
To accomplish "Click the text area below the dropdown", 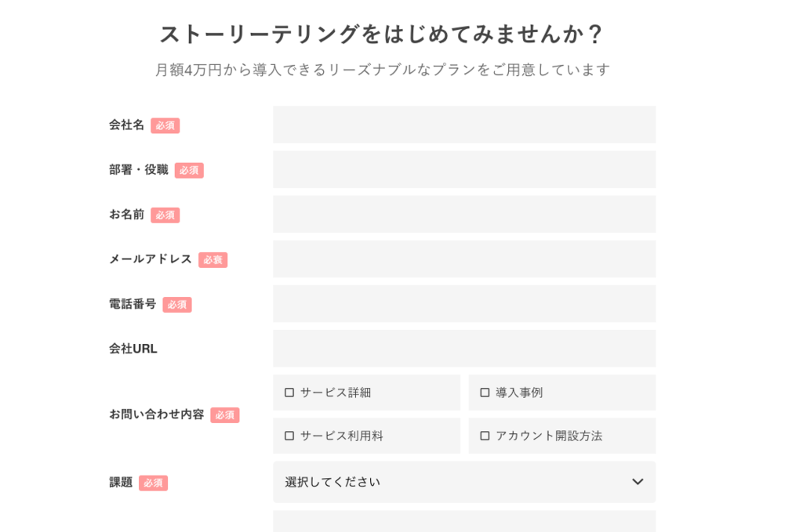I will (x=464, y=522).
